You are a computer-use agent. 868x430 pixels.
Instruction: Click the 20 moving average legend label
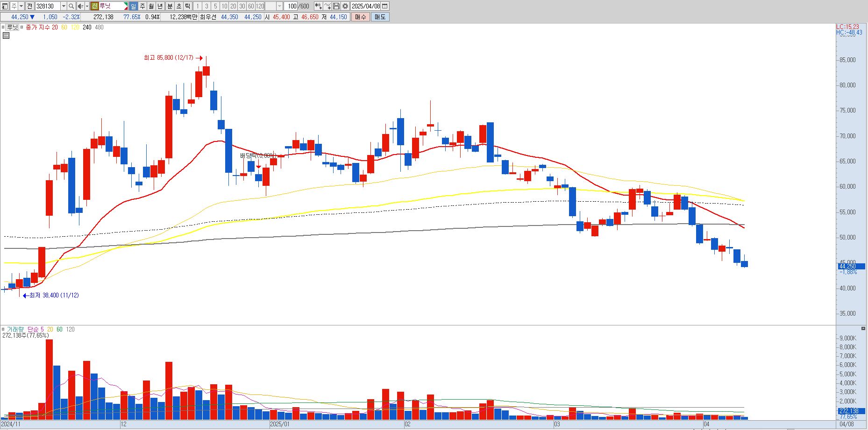click(55, 27)
